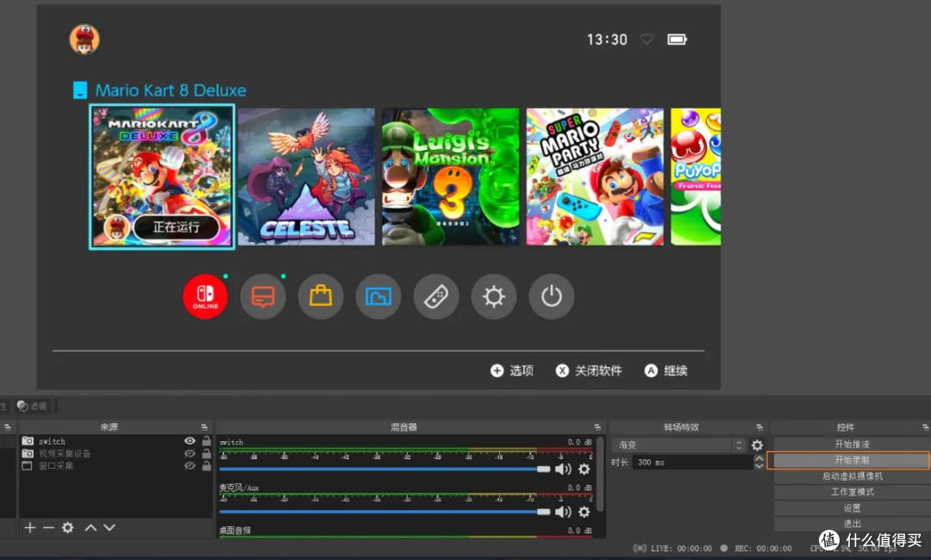
Task: Click the REC status indicator dot
Action: (724, 548)
